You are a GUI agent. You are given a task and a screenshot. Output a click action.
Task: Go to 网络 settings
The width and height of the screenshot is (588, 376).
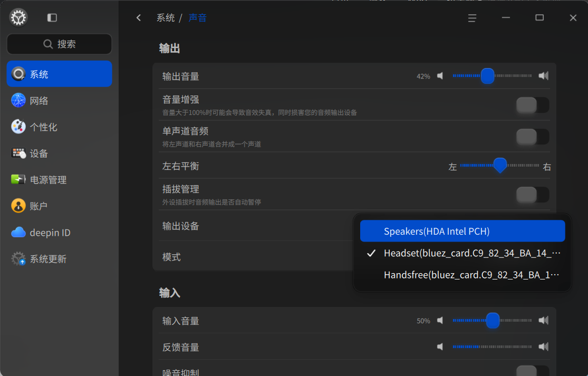[x=59, y=100]
